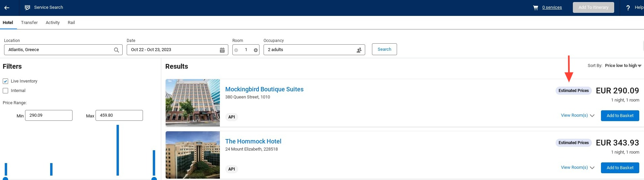Switch to the Transfer tab

click(x=29, y=23)
